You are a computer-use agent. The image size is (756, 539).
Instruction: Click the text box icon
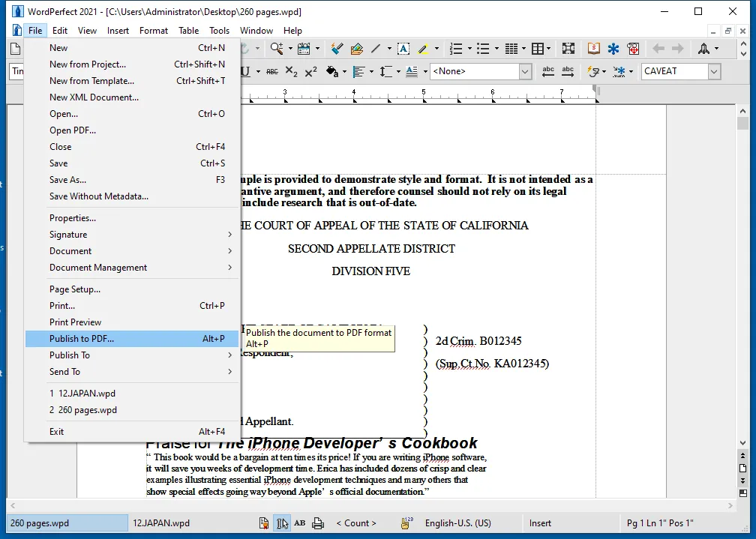[403, 48]
